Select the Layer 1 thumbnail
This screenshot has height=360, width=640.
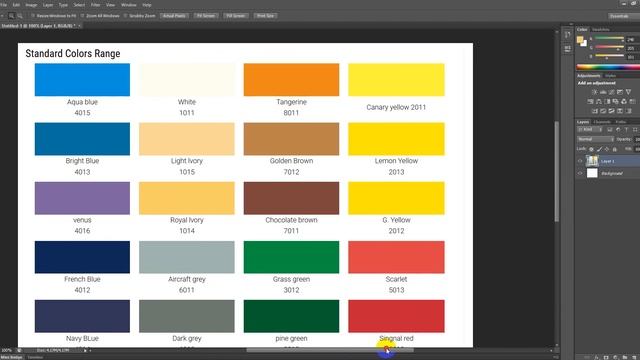pyautogui.click(x=592, y=161)
